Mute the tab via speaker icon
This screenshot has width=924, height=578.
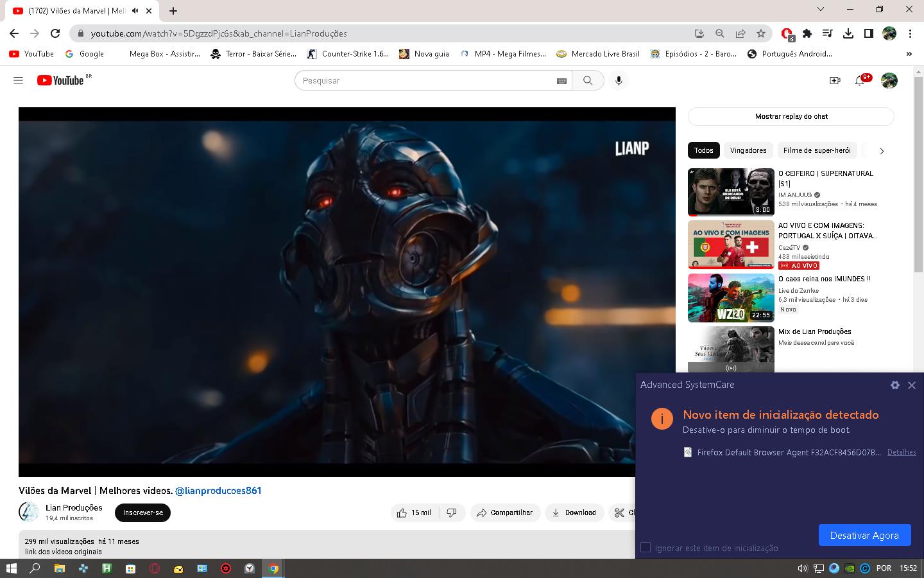click(x=135, y=11)
